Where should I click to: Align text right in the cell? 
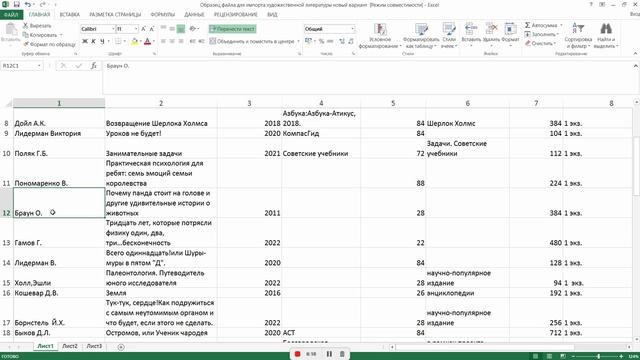coord(181,41)
